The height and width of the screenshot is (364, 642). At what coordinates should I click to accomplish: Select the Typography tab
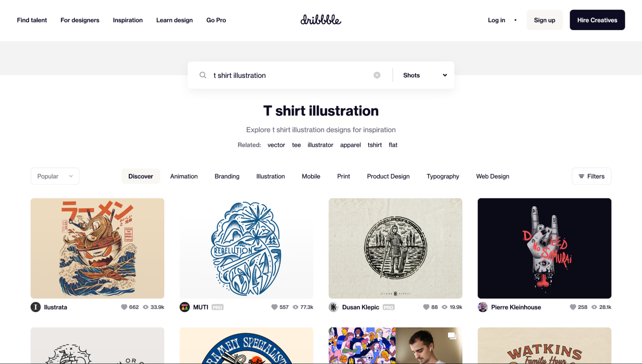coord(443,176)
